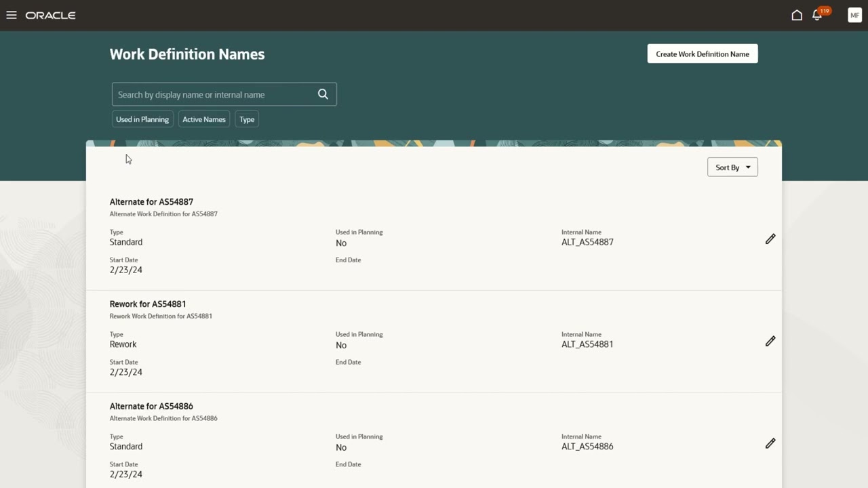This screenshot has height=488, width=868.
Task: Click Used in Planning No for AS54886
Action: [x=341, y=447]
